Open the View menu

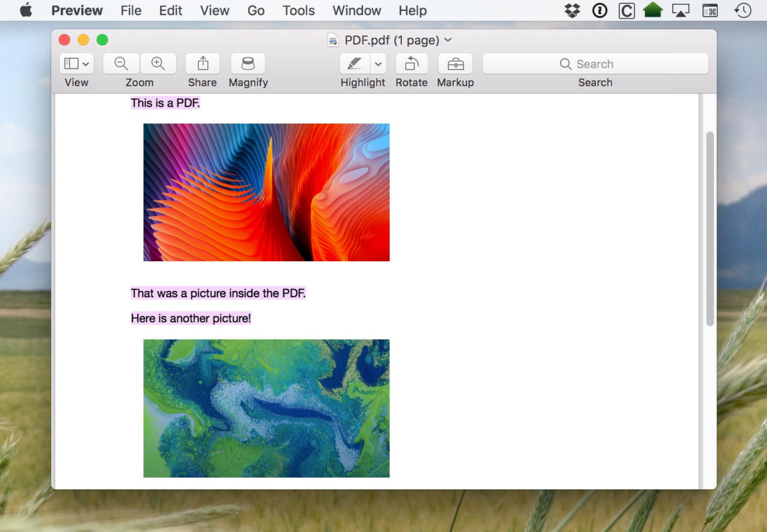click(x=215, y=10)
